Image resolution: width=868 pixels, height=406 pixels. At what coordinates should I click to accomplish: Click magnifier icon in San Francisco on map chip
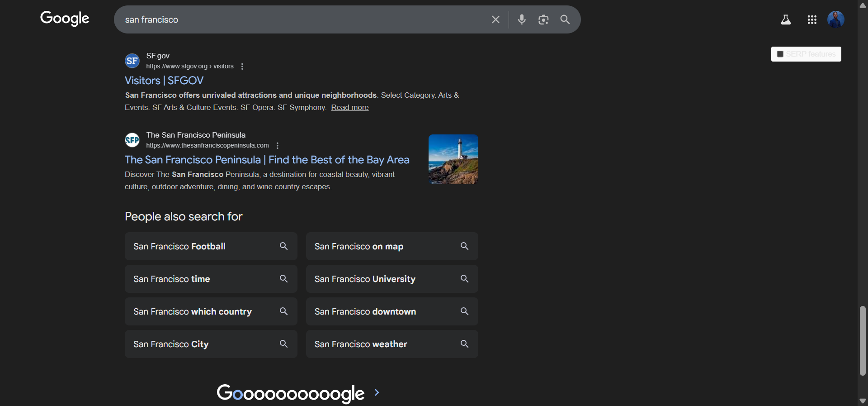point(464,246)
